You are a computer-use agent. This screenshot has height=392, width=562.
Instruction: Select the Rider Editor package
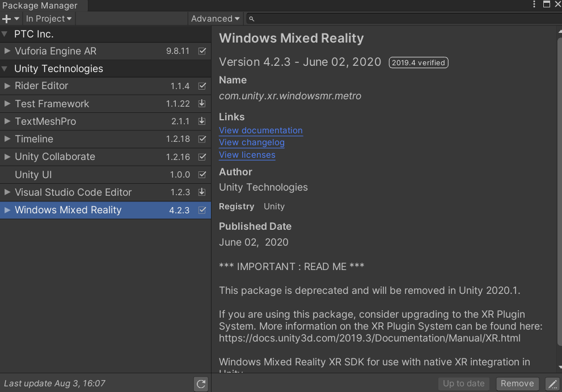(x=105, y=86)
